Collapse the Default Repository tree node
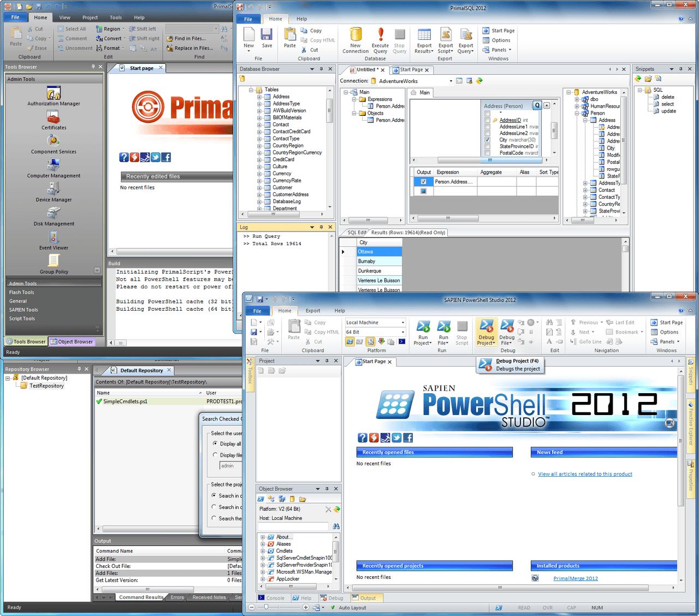This screenshot has height=616, width=699. coord(8,378)
